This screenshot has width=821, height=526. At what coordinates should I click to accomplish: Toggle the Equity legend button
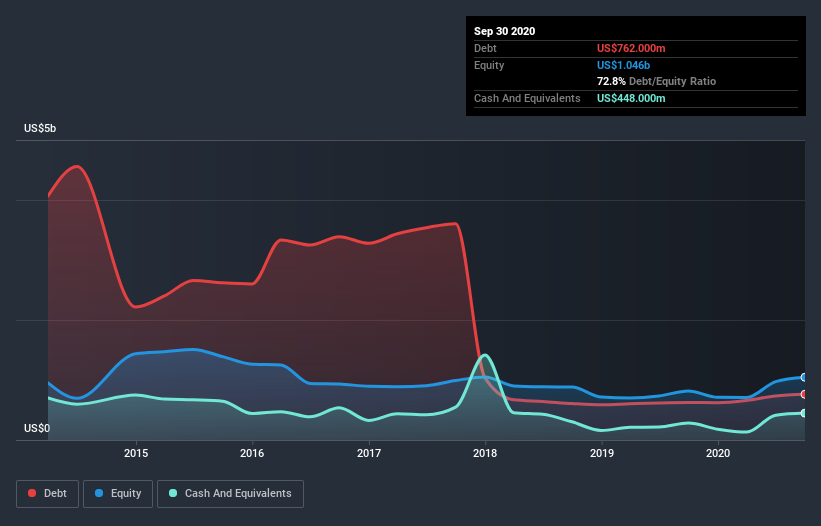118,494
